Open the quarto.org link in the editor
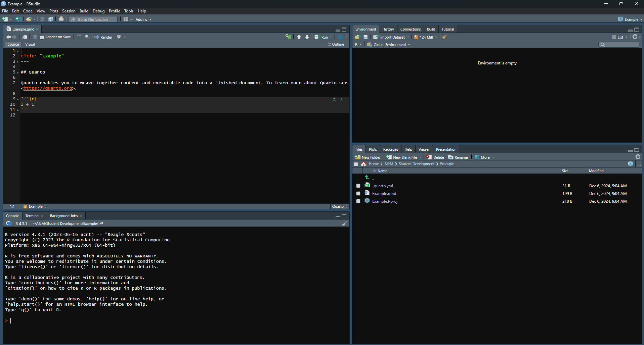The image size is (644, 345). point(48,88)
